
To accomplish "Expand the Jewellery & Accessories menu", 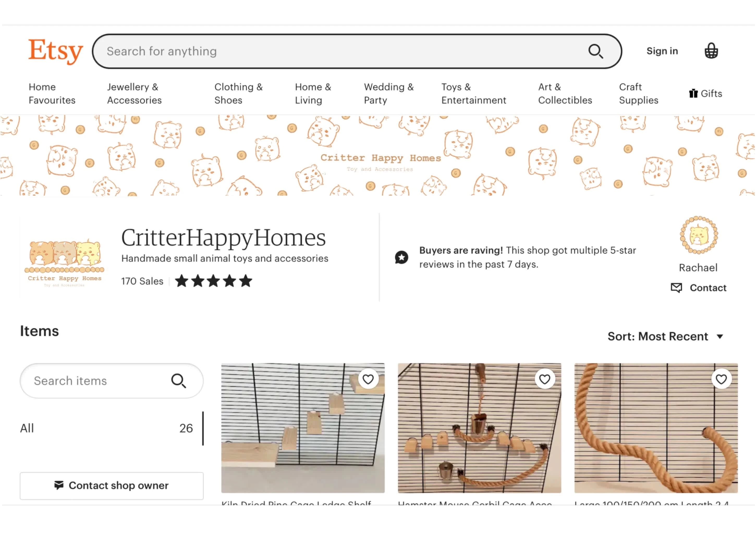I will click(134, 93).
